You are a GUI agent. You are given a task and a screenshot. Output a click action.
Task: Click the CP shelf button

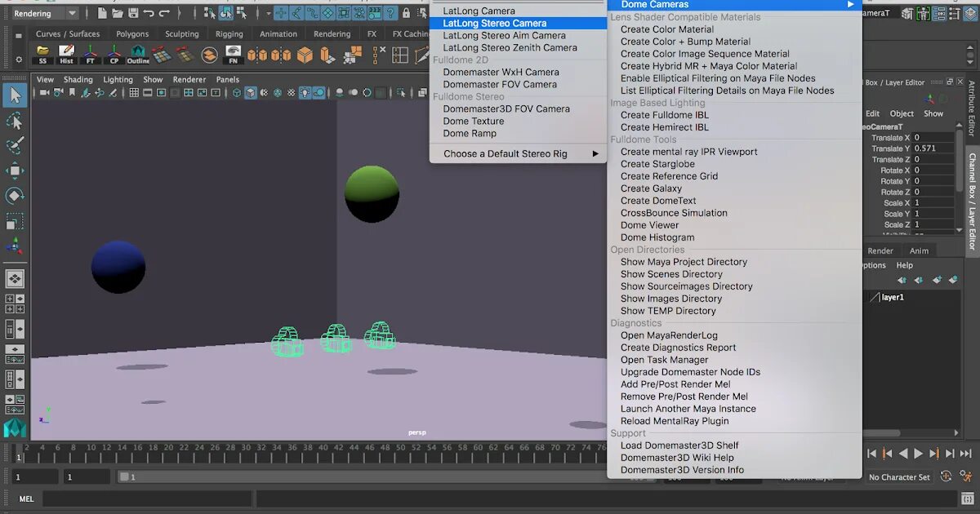pyautogui.click(x=114, y=55)
